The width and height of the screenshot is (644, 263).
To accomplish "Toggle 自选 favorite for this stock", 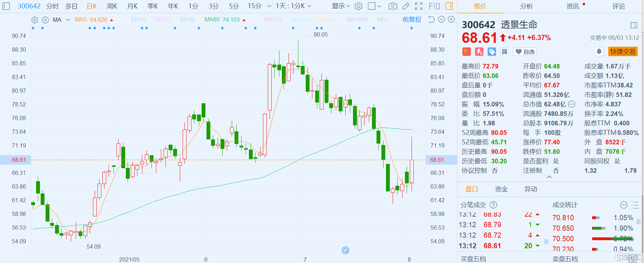I will pos(525,52).
